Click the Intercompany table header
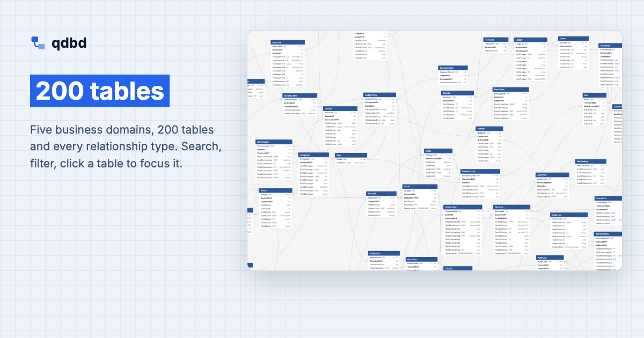The image size is (644, 338). click(609, 234)
